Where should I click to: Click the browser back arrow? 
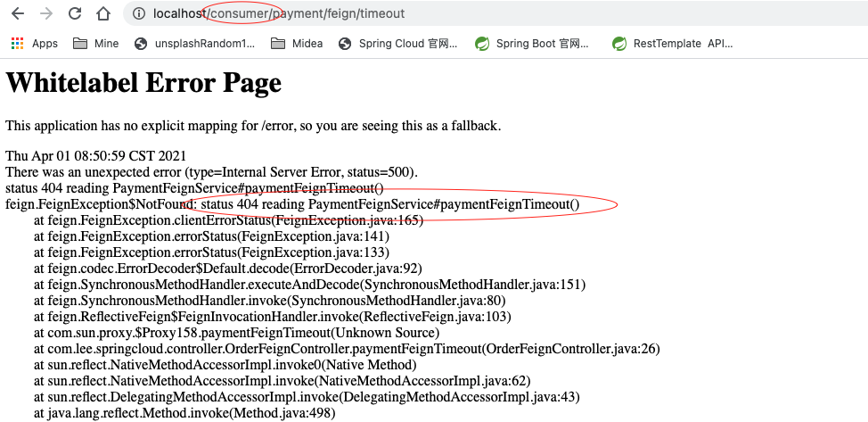click(x=17, y=14)
